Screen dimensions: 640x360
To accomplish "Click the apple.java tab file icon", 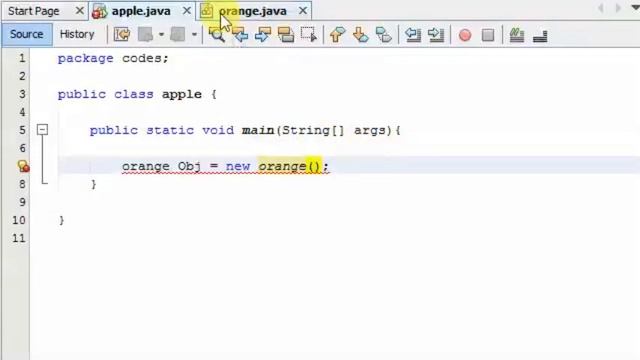I will tap(100, 11).
